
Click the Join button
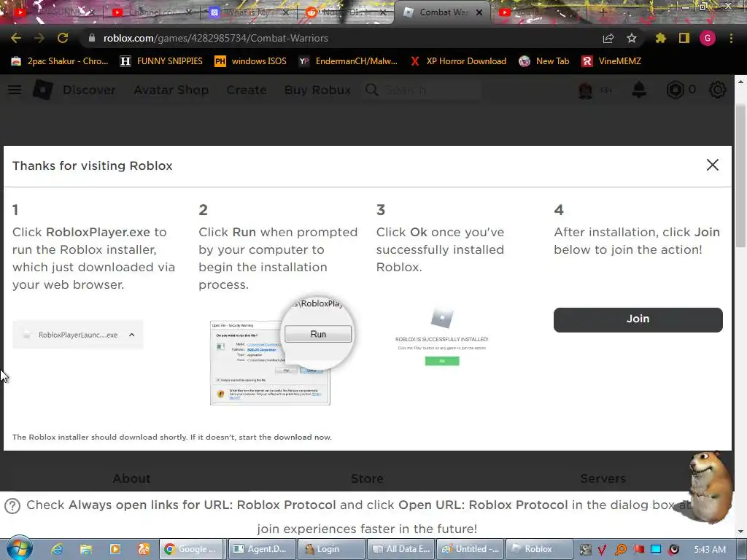[x=638, y=319]
